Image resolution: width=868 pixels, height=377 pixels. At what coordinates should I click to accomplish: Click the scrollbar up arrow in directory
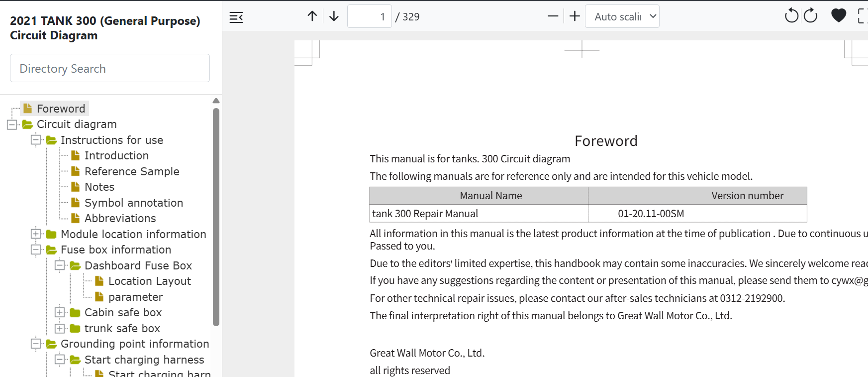216,101
